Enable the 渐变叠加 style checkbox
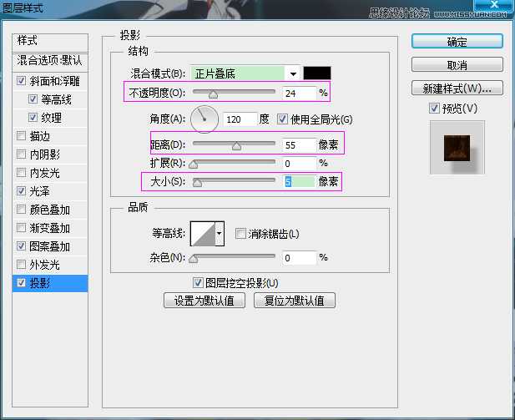This screenshot has height=420, width=515. [21, 228]
